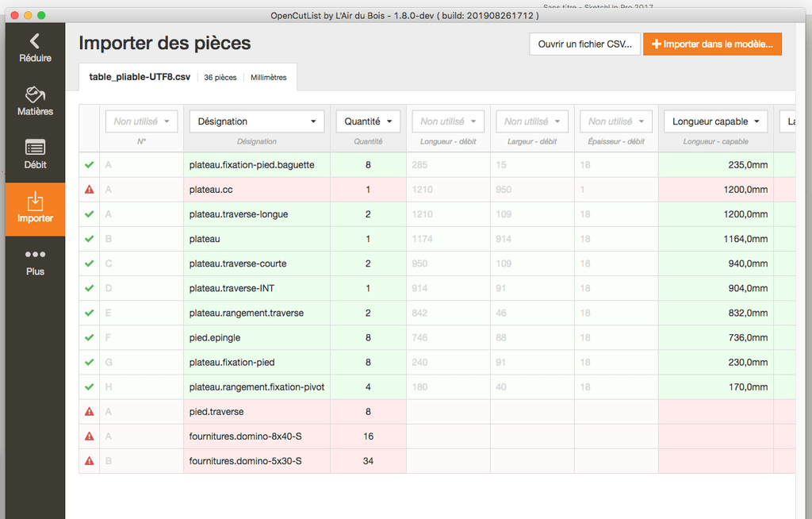Click the green checkmark on the plateau row
812x519 pixels.
pyautogui.click(x=89, y=239)
